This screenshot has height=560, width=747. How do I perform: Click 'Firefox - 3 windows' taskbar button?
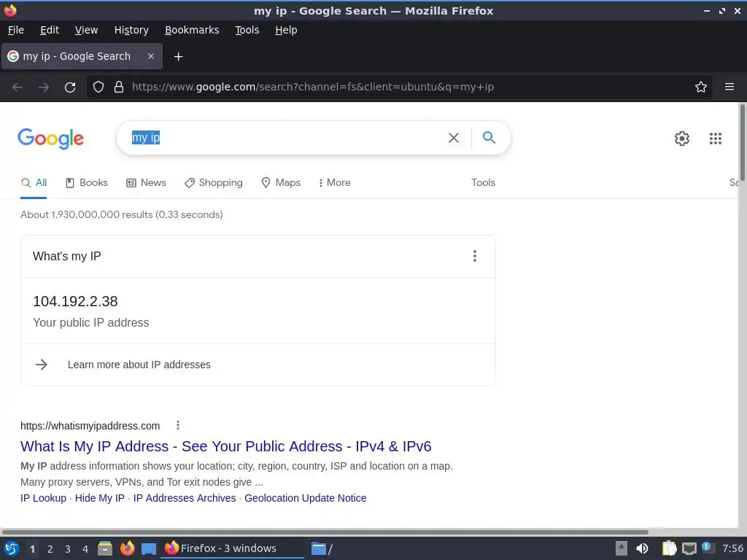tap(233, 548)
